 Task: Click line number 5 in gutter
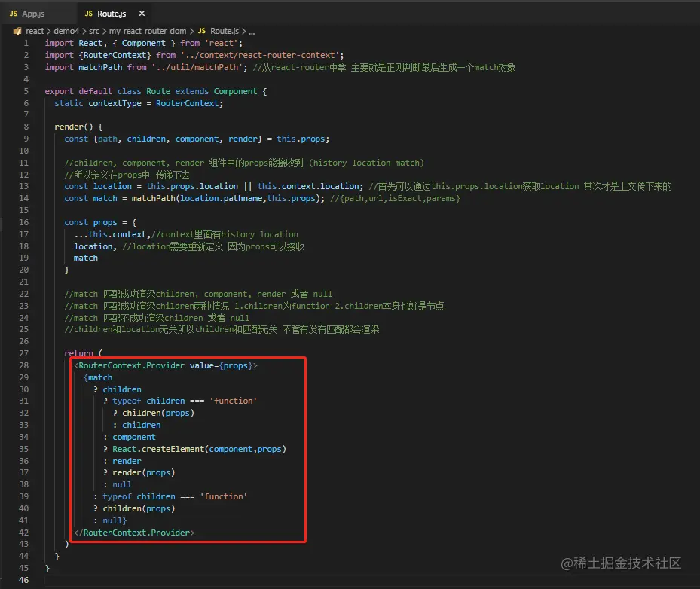26,91
